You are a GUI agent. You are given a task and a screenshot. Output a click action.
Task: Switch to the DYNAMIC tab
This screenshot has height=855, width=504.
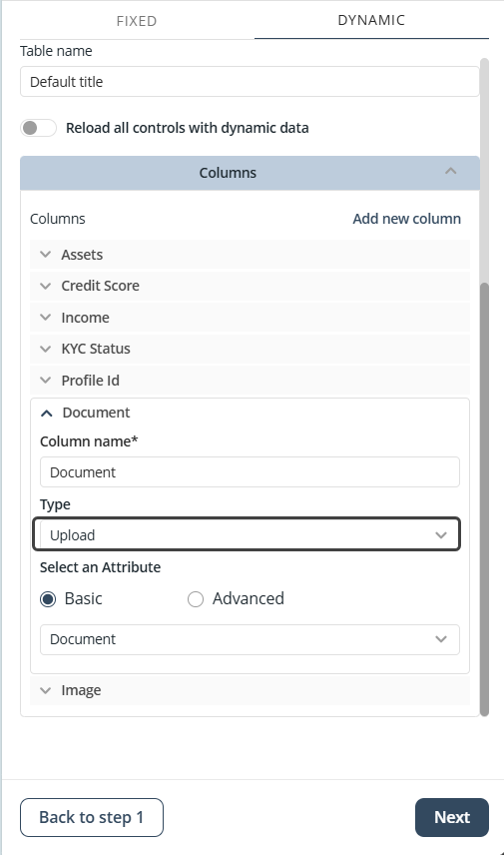click(371, 20)
